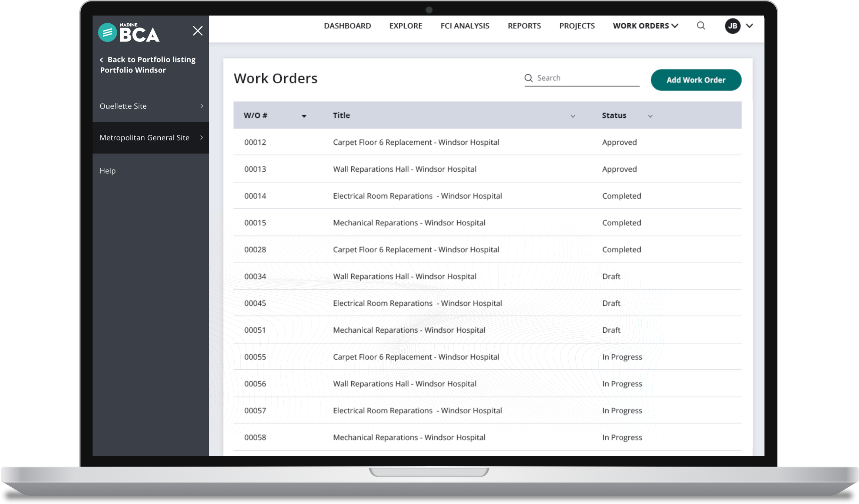Select work order number 00014
Image resolution: width=859 pixels, height=504 pixels.
(255, 196)
